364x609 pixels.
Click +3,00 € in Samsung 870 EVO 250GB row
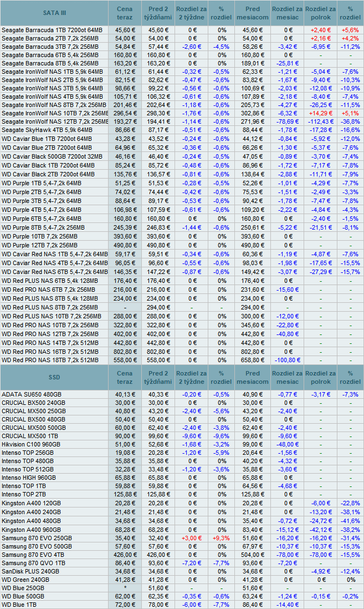[191, 538]
